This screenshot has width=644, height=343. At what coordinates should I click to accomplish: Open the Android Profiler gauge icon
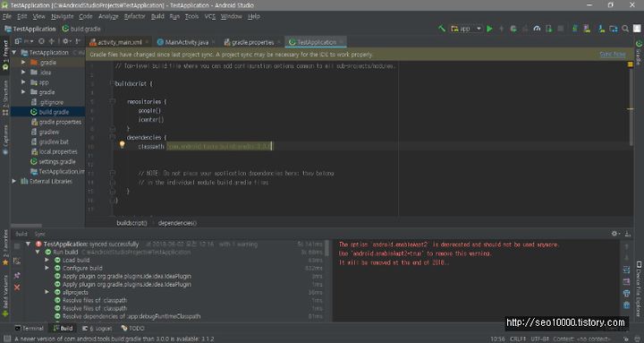pyautogui.click(x=537, y=29)
